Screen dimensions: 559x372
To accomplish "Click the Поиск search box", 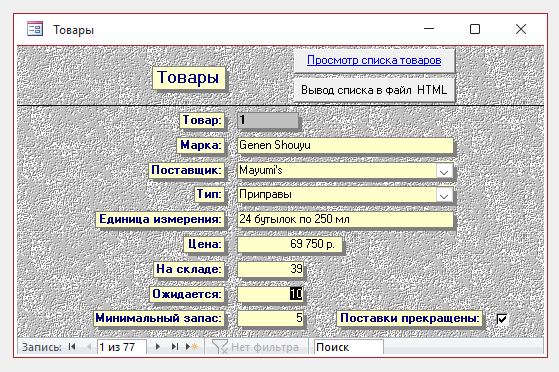I will [348, 347].
